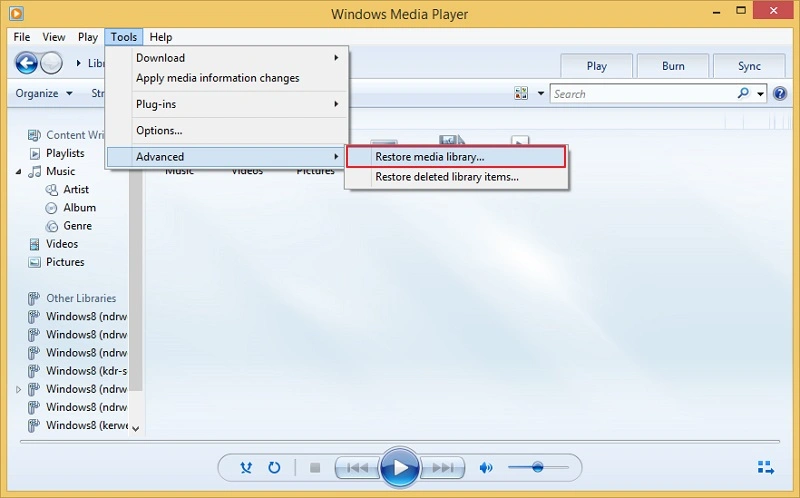This screenshot has width=800, height=498.
Task: Click the seek bar track
Action: click(x=400, y=441)
